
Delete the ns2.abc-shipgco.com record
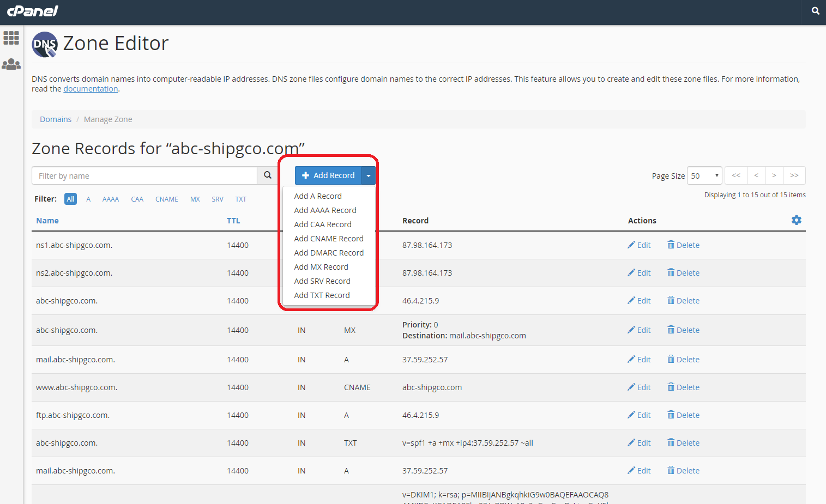point(683,273)
